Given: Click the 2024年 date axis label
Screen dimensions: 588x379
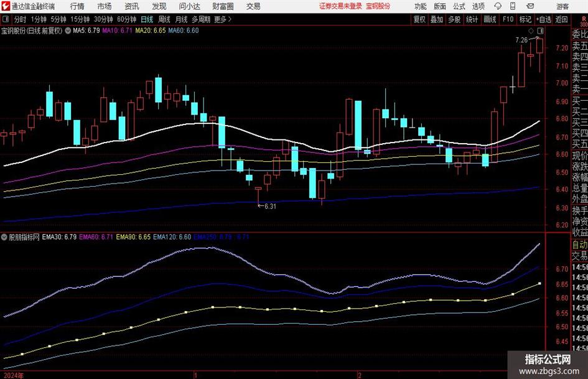Looking at the screenshot, I should [14, 375].
